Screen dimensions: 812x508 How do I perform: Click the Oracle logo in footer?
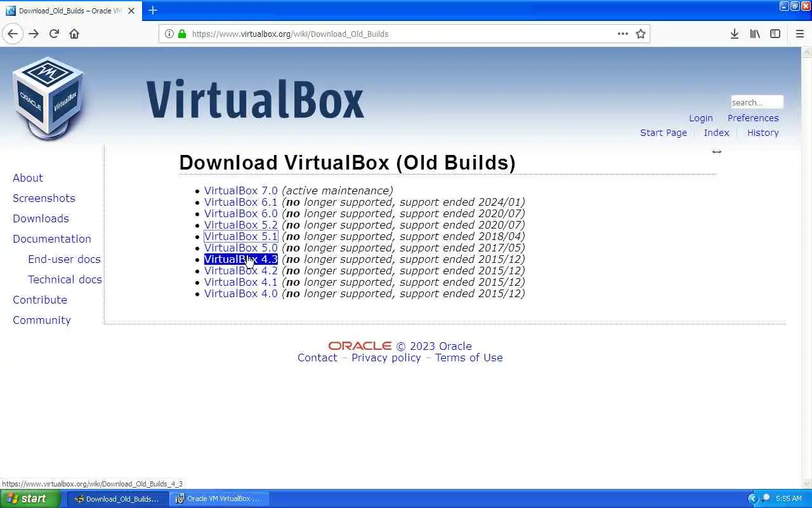coord(360,346)
